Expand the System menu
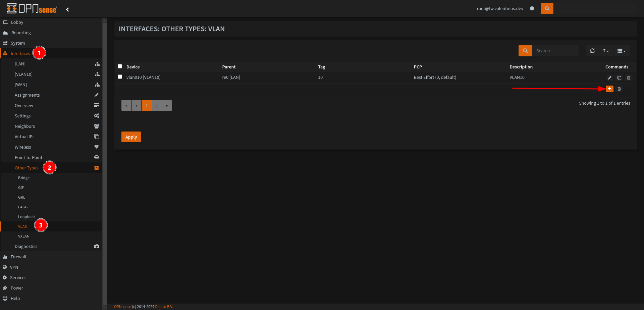 18,43
